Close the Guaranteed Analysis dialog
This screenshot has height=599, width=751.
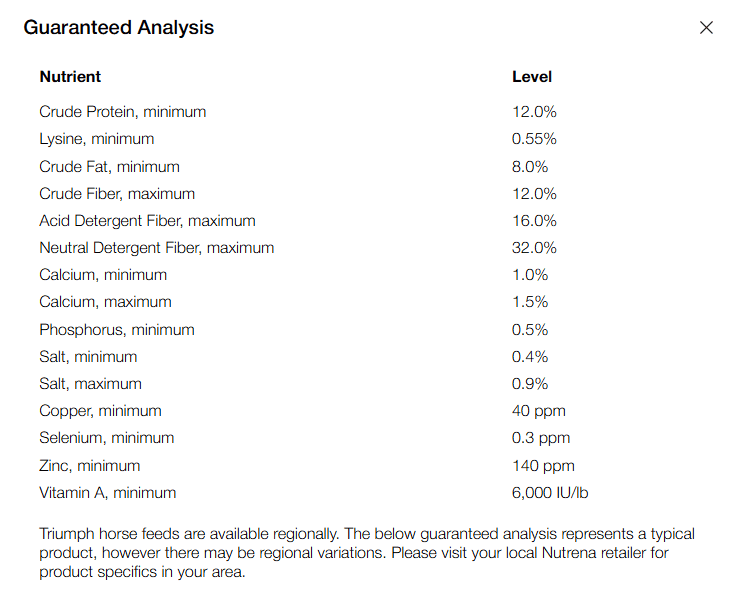[x=706, y=28]
